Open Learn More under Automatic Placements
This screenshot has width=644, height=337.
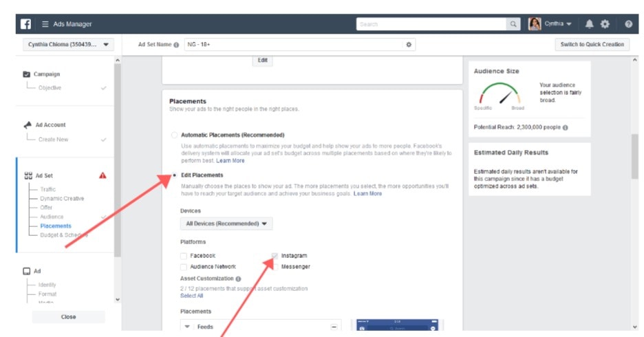230,161
